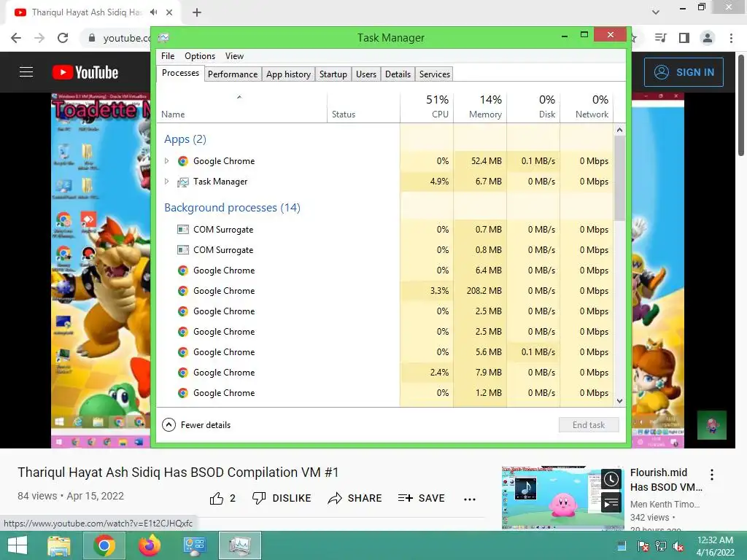Click Add to queue icon on thumbnail
Viewport: 747px width, 560px height.
click(611, 503)
